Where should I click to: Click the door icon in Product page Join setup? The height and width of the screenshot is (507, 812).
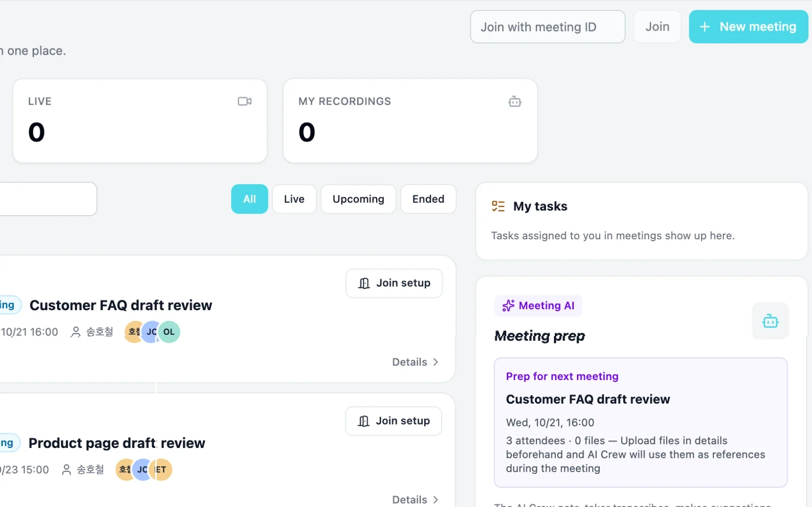coord(363,421)
